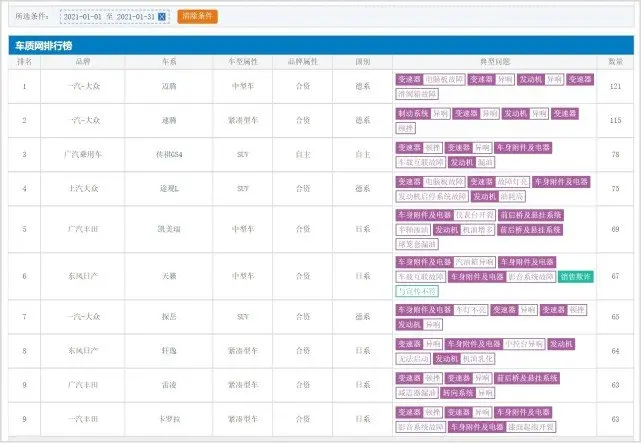Open the 与宣传不符 tag

pyautogui.click(x=417, y=291)
